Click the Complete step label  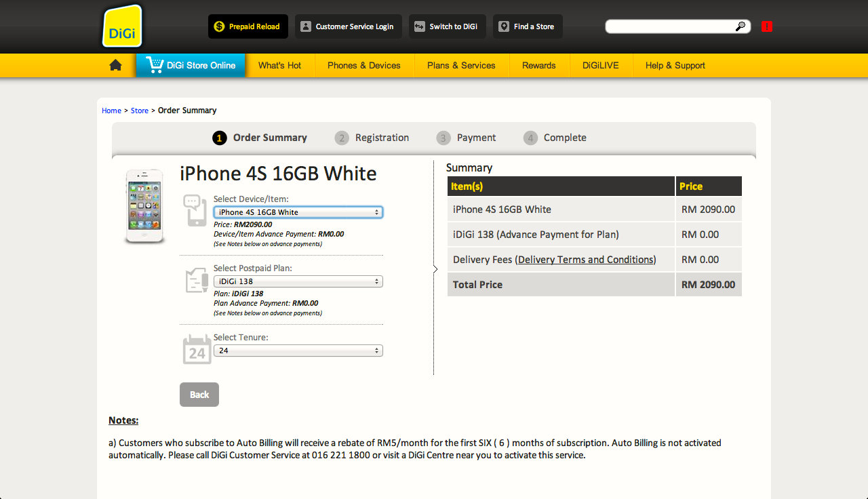(565, 138)
